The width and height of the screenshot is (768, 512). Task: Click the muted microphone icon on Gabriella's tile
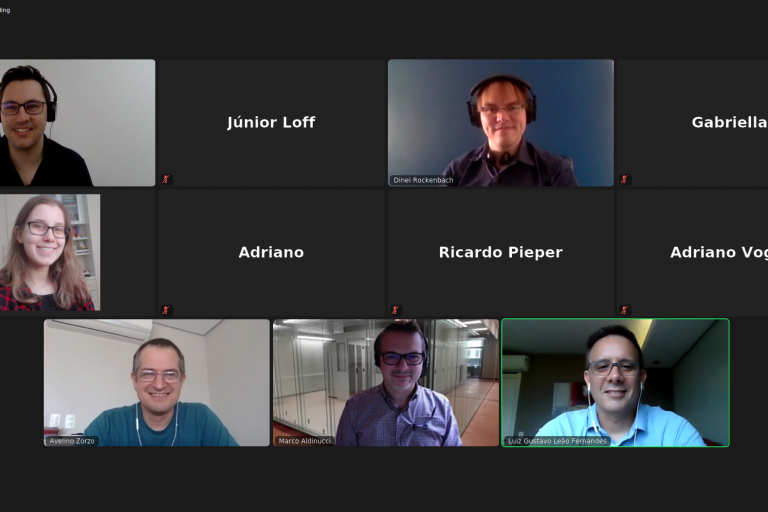[x=624, y=179]
